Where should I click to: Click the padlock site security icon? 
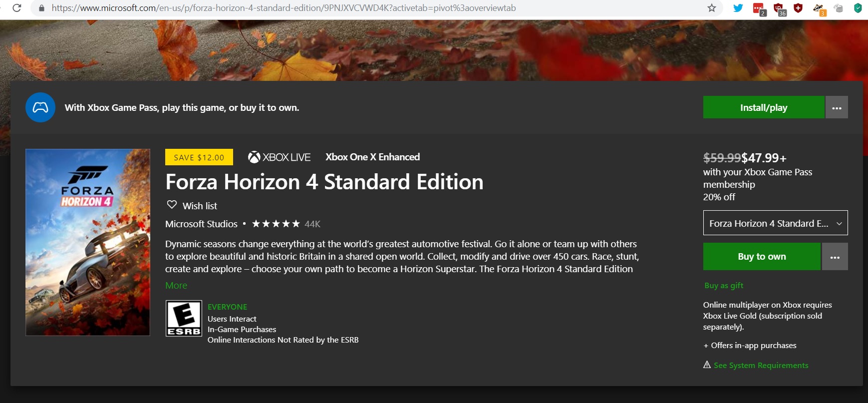41,8
